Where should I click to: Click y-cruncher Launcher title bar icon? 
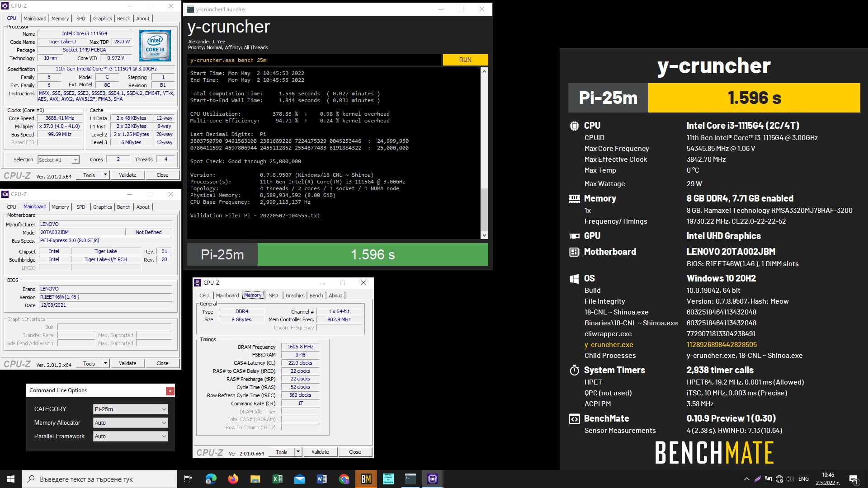[190, 9]
